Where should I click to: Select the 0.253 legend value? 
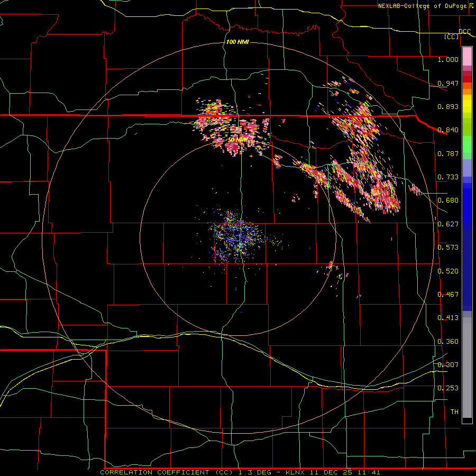[x=448, y=388]
